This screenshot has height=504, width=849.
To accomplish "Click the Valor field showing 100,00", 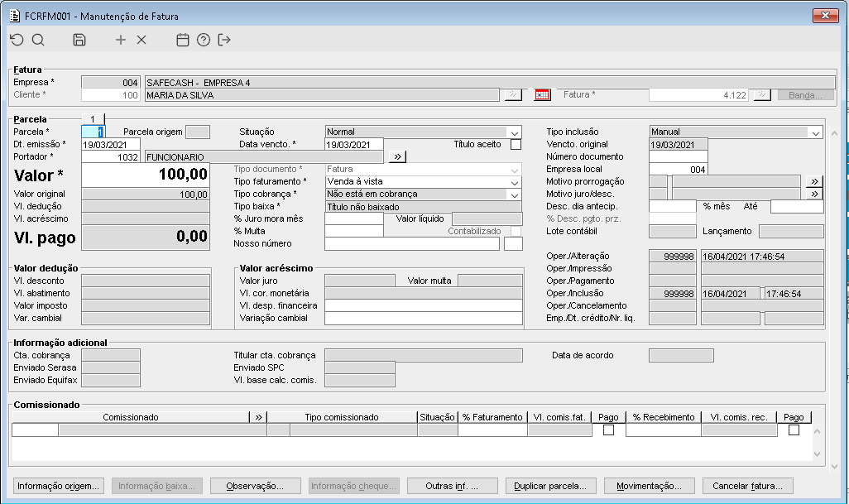I will pos(145,175).
